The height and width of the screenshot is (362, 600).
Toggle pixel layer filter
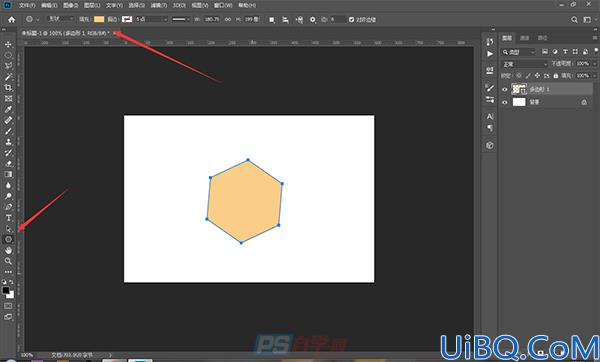pos(545,52)
